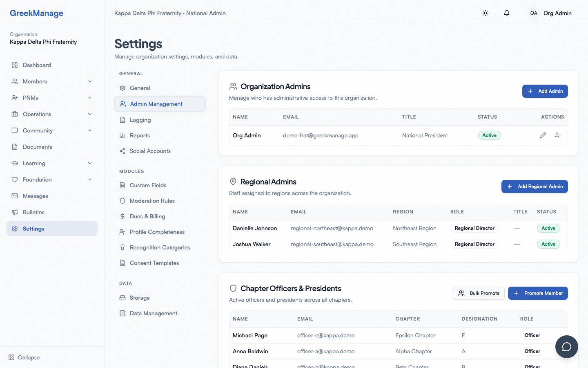Click the Add Admin button
588x368 pixels.
point(545,91)
